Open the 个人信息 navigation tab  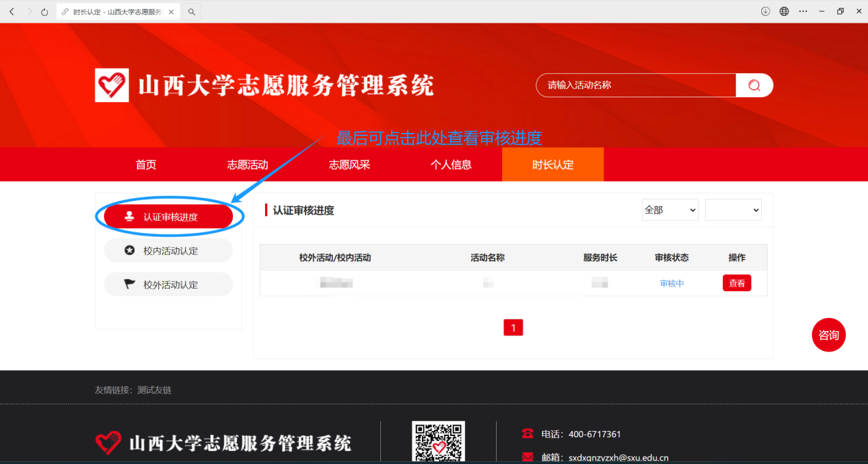(x=451, y=164)
